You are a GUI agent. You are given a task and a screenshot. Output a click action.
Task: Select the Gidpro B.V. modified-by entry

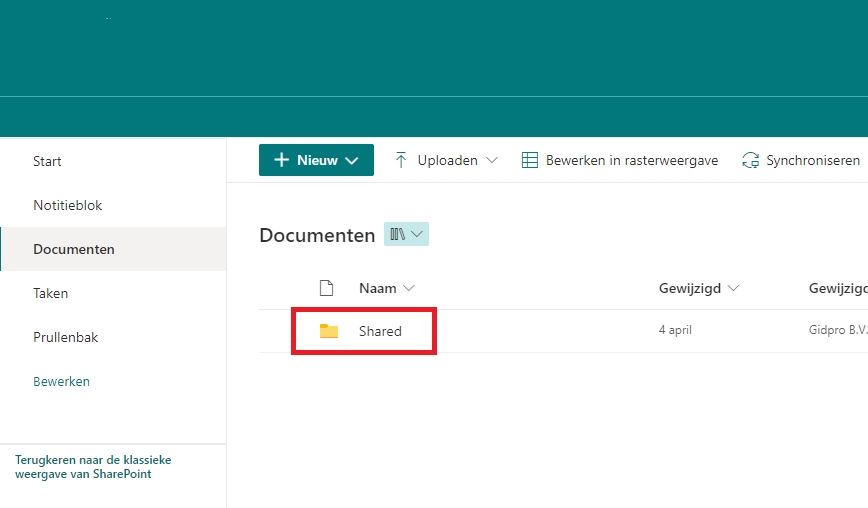[x=837, y=330]
